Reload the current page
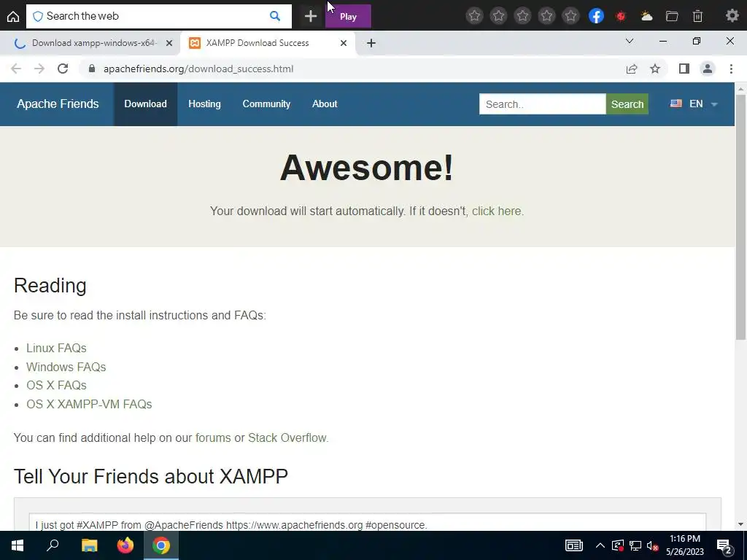This screenshot has width=747, height=560. click(x=63, y=69)
